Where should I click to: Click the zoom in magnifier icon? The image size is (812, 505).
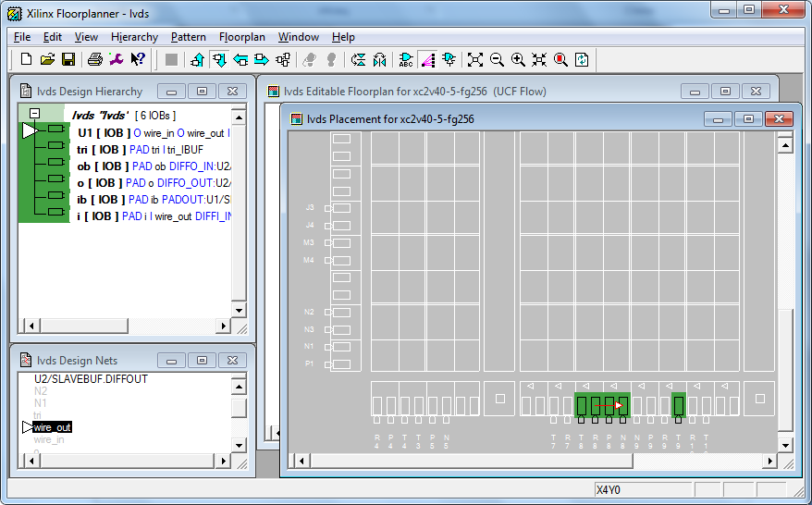(518, 59)
